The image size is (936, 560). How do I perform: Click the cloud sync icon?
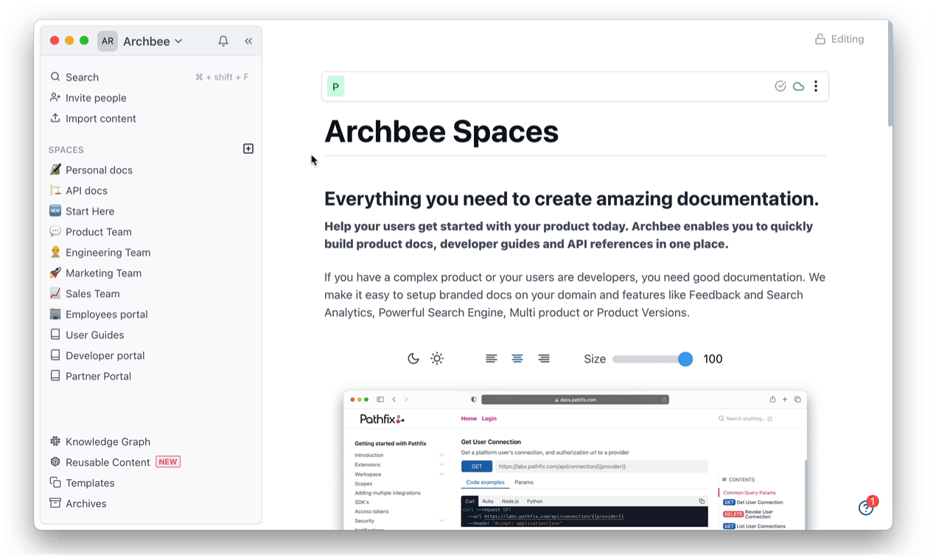[x=798, y=86]
